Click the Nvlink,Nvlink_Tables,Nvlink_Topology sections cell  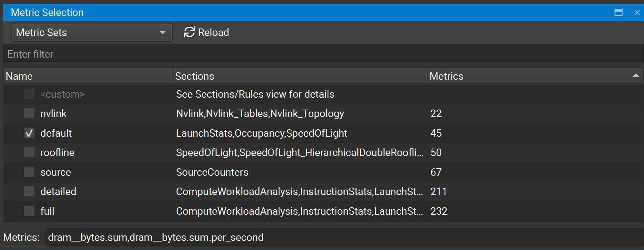click(x=260, y=113)
